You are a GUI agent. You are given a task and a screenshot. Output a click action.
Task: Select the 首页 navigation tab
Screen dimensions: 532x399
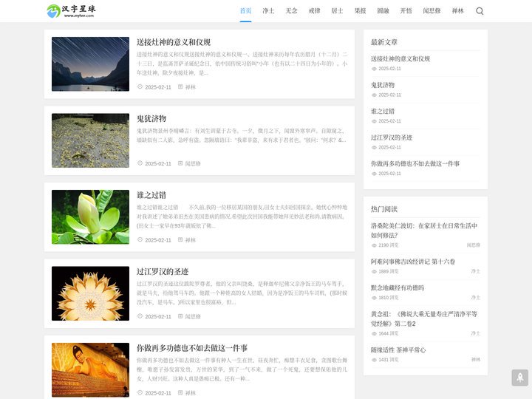click(x=245, y=11)
